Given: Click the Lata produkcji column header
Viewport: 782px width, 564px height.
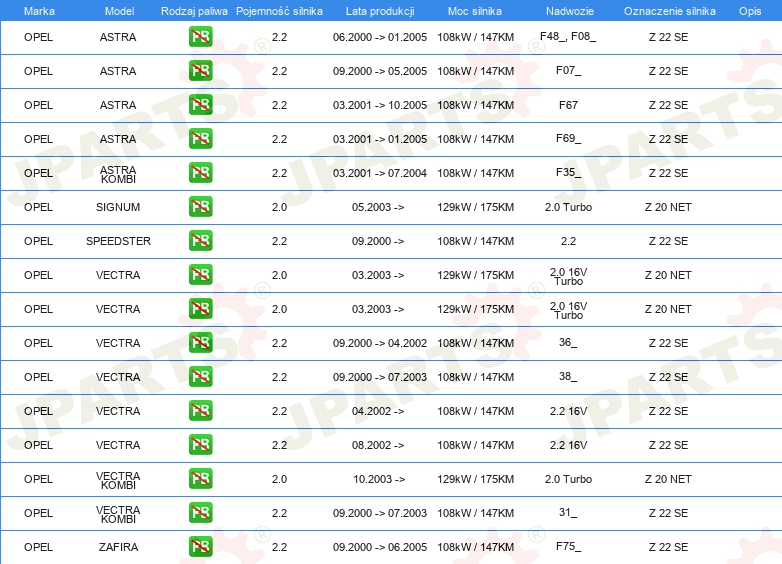Looking at the screenshot, I should click(380, 11).
